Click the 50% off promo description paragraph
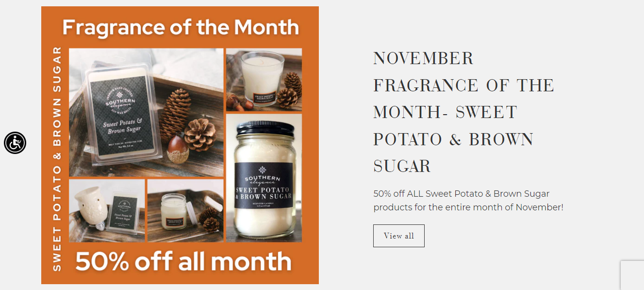 click(468, 200)
